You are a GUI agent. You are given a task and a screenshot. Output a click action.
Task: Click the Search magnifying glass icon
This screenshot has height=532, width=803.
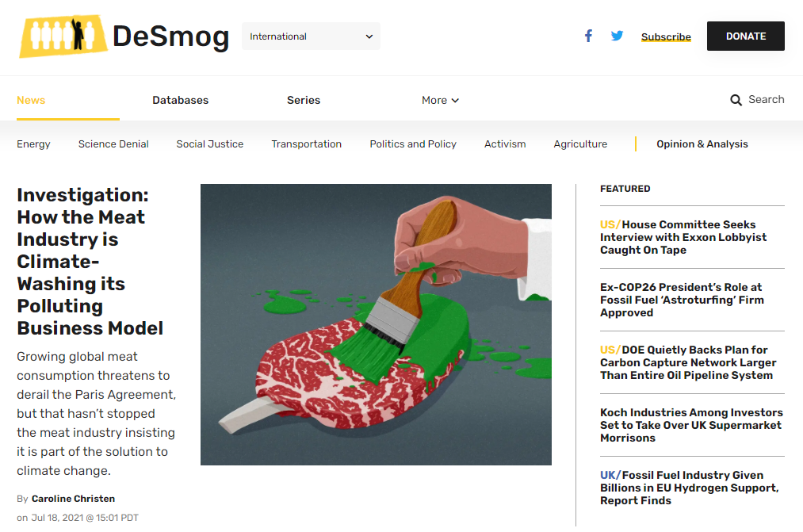coord(736,100)
